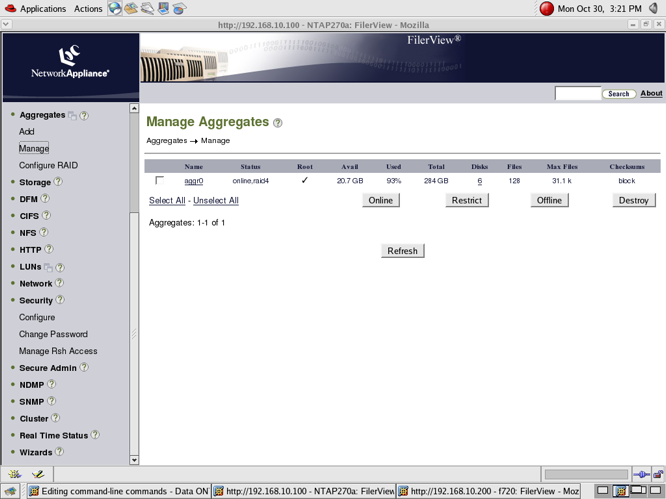Expand the LUNs section
The image size is (666, 499).
pyautogui.click(x=30, y=267)
